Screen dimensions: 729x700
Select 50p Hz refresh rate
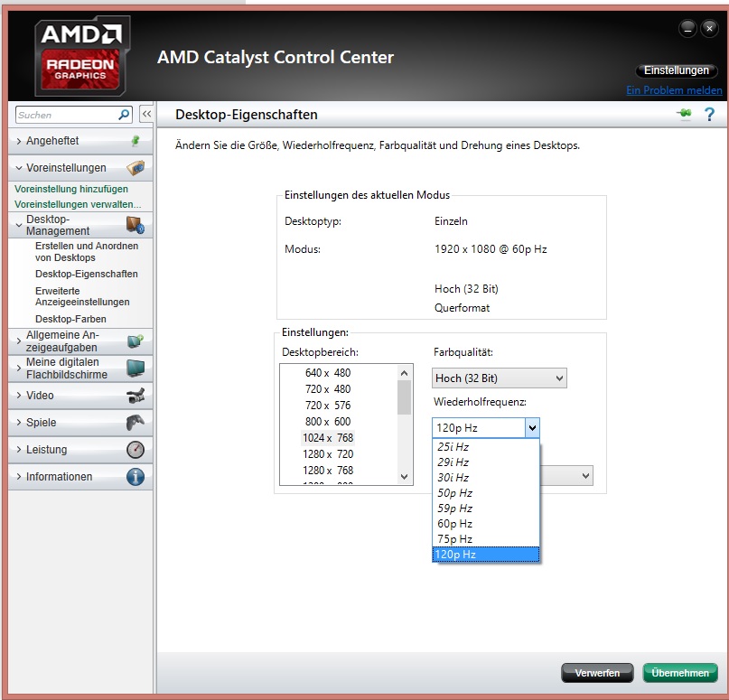click(485, 492)
